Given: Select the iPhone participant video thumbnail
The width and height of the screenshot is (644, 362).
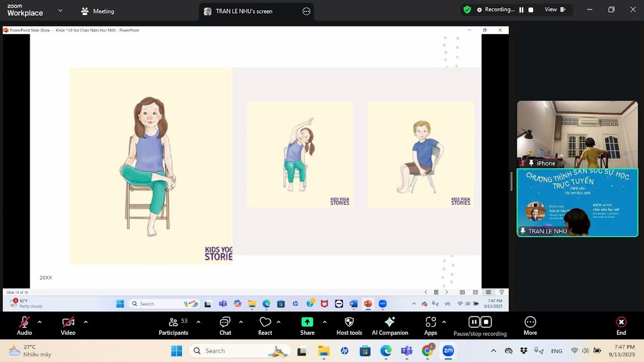Looking at the screenshot, I should (577, 134).
